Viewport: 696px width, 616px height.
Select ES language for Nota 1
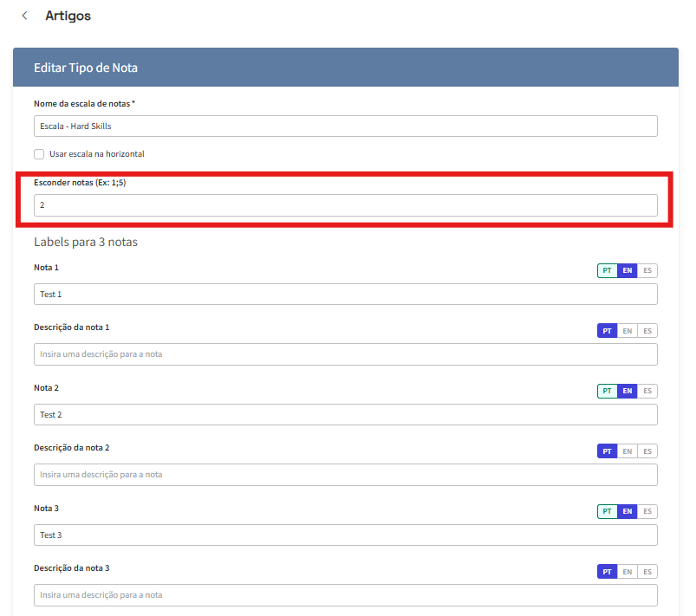tap(647, 270)
